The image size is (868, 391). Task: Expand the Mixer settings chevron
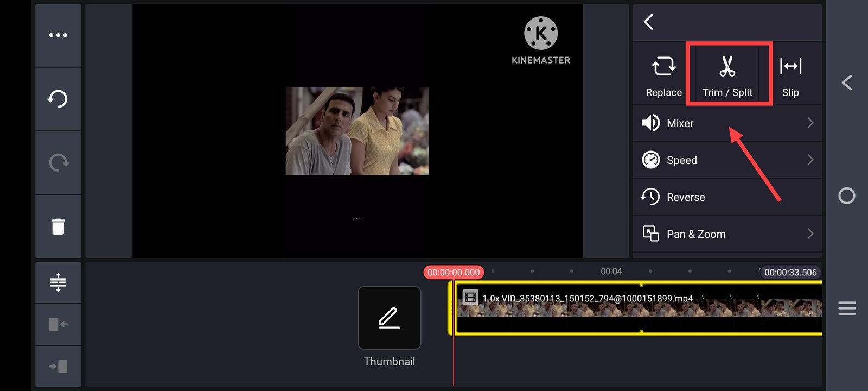click(x=810, y=123)
